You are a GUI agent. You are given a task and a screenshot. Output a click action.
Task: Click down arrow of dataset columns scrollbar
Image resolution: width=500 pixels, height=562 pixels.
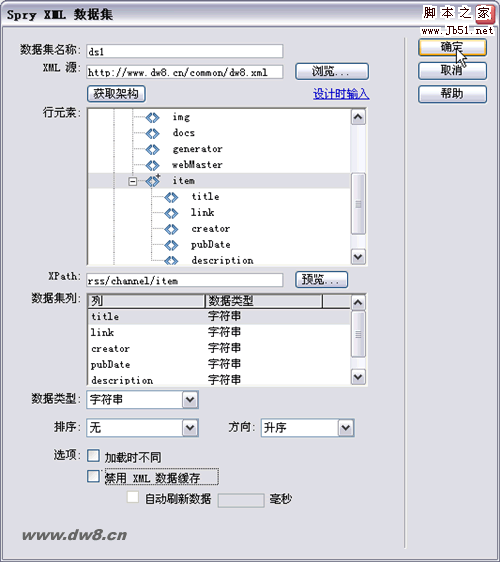(x=358, y=377)
